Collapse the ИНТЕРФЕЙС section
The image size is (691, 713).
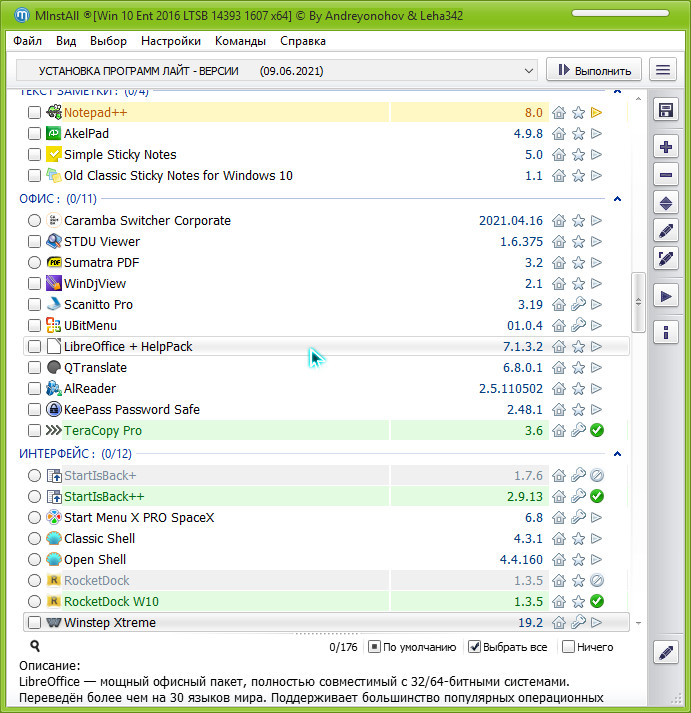coord(617,454)
